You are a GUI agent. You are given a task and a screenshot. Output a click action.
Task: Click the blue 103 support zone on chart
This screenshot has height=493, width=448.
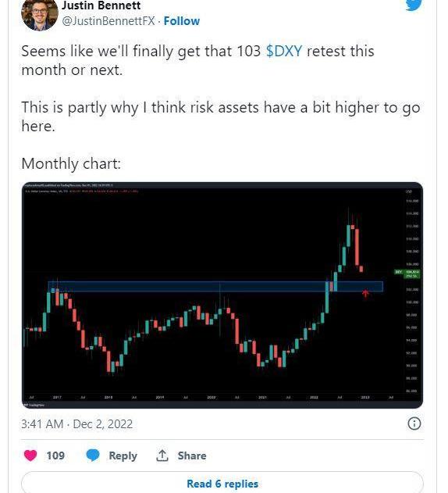215,287
